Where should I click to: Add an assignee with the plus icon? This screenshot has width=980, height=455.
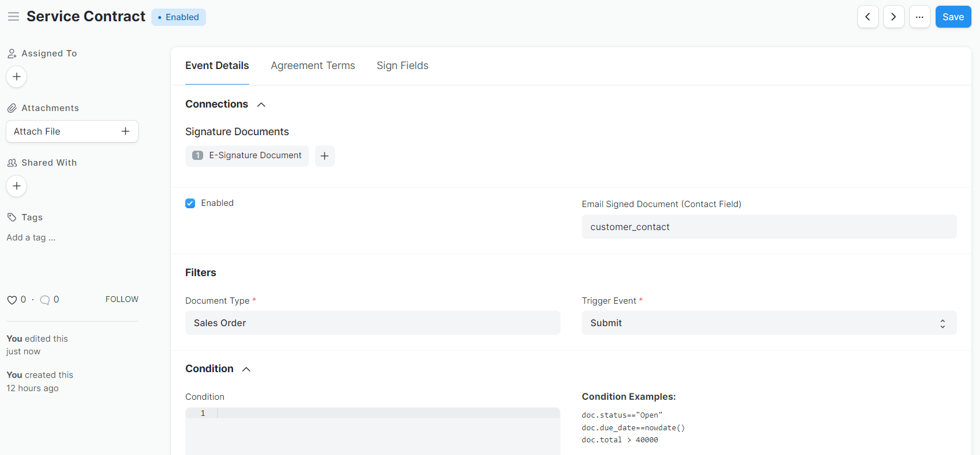[x=17, y=77]
